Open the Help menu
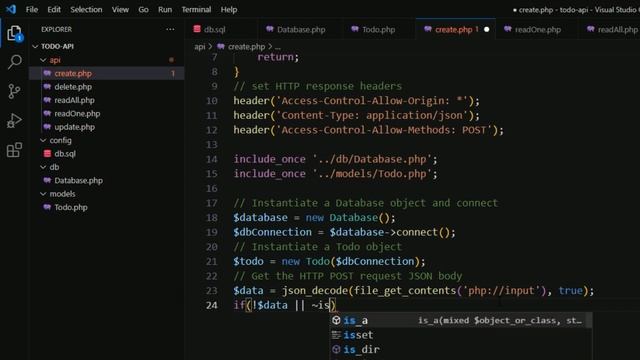640x360 pixels. coord(229,9)
